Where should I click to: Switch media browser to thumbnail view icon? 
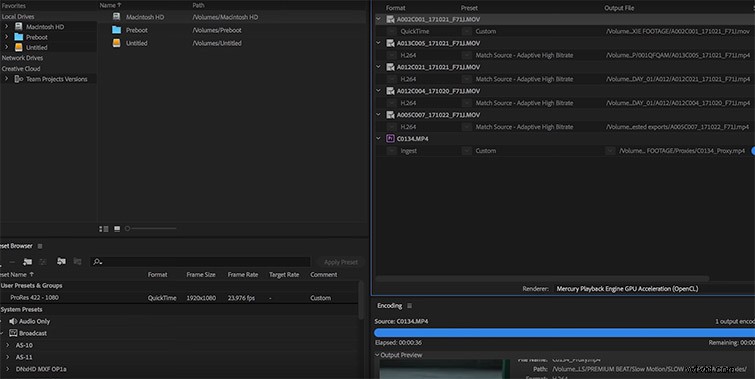tap(117, 229)
